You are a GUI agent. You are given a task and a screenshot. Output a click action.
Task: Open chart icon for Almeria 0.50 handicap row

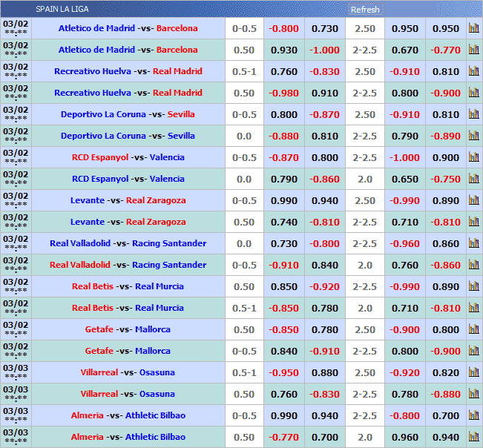(473, 438)
